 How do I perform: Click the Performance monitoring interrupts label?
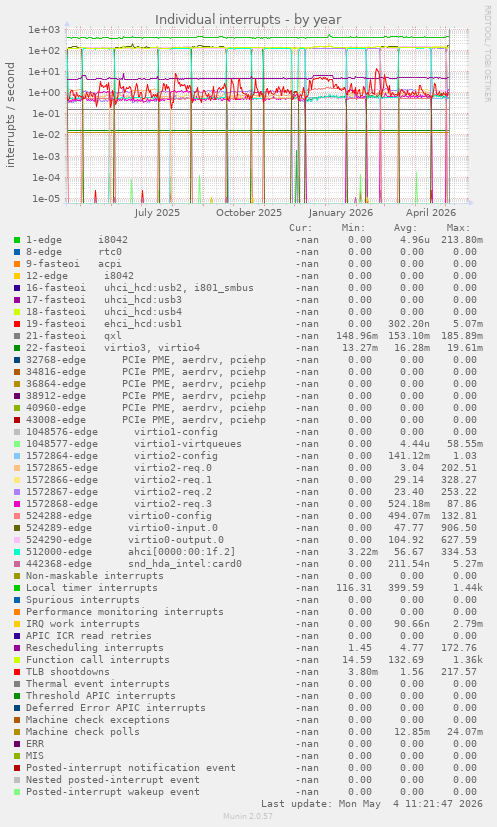pyautogui.click(x=125, y=612)
